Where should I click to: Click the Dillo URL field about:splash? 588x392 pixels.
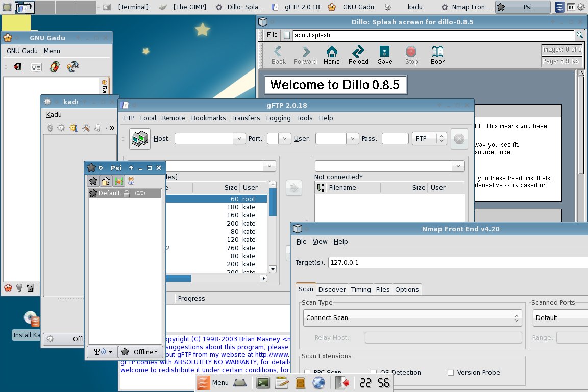click(434, 35)
